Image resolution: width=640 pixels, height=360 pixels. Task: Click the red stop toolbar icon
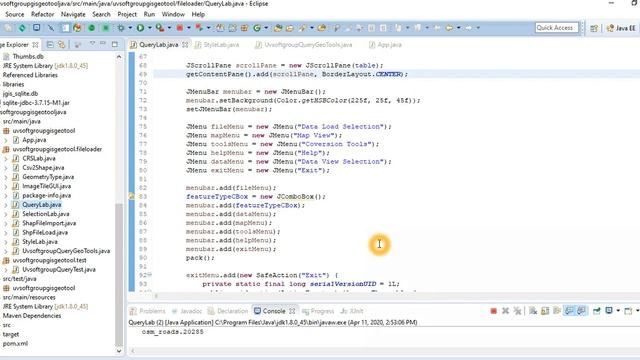pos(180,28)
